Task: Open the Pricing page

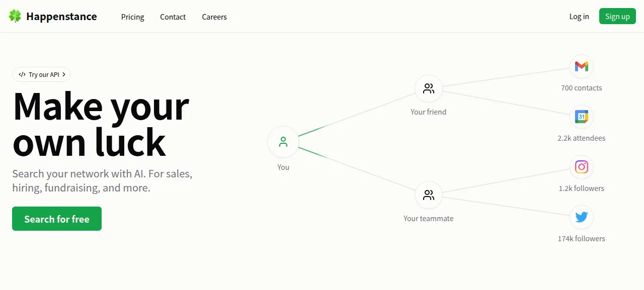Action: (132, 17)
